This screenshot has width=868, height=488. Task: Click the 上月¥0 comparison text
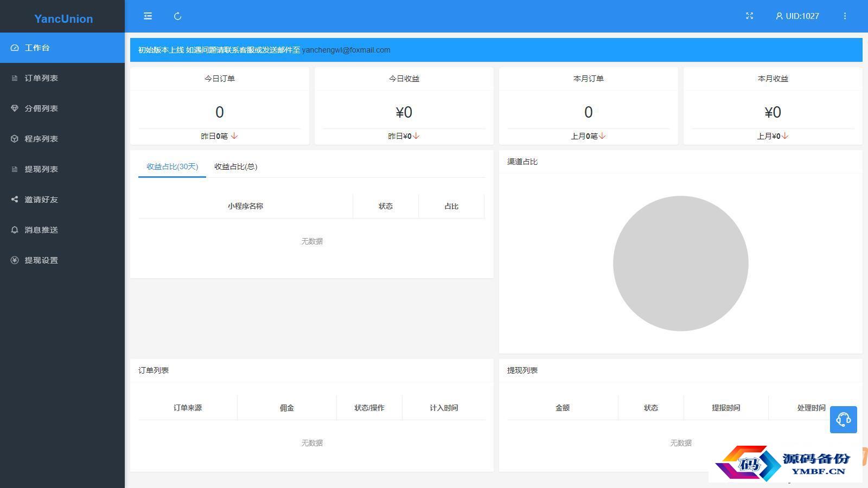coord(769,136)
